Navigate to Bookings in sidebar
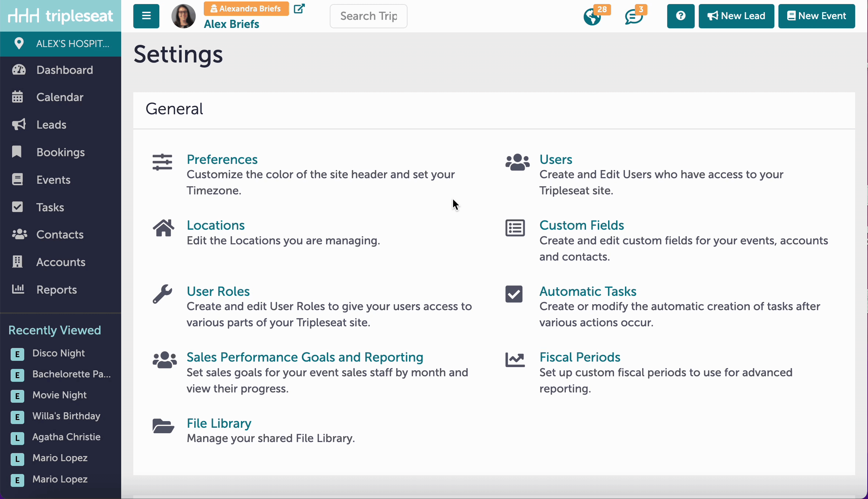868x499 pixels. pos(61,152)
